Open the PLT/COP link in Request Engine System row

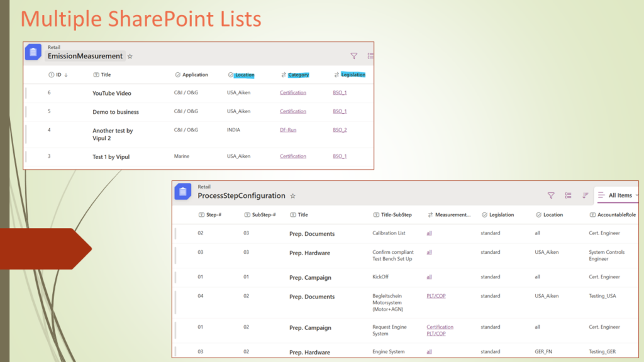(436, 334)
